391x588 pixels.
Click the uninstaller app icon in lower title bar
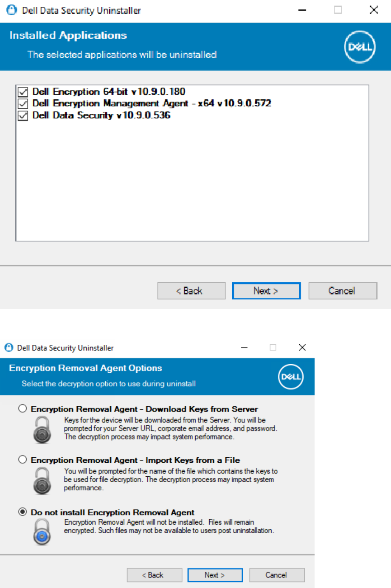pyautogui.click(x=9, y=347)
